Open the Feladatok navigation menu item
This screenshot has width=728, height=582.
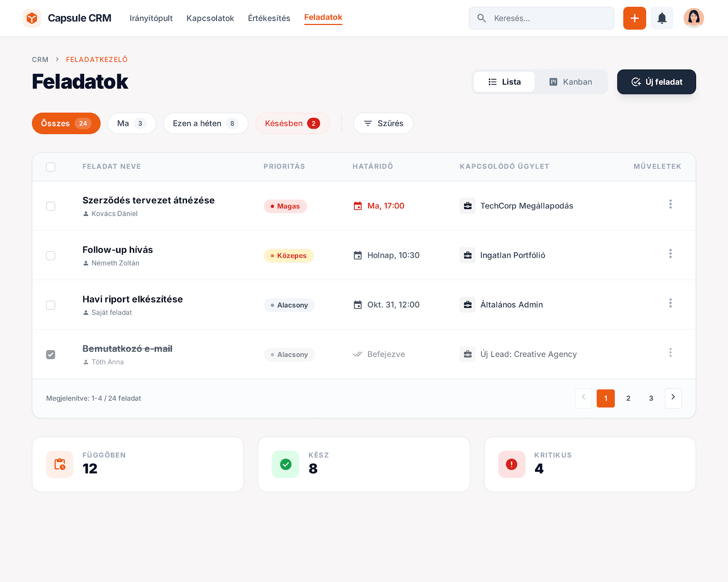pos(323,17)
